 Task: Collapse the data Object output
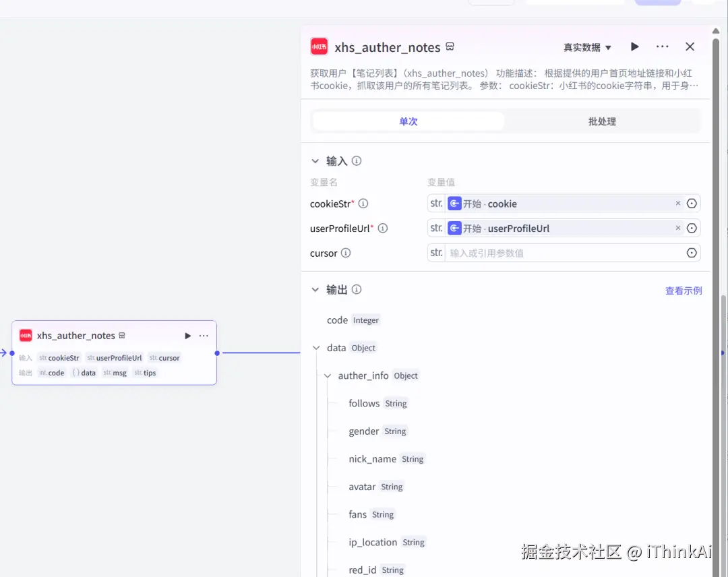click(317, 347)
